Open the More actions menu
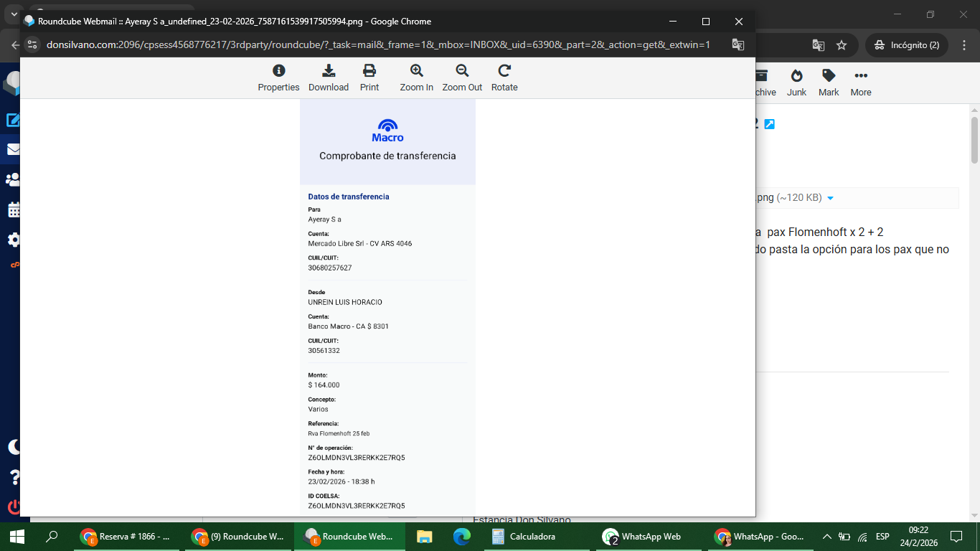980x551 pixels. click(861, 83)
